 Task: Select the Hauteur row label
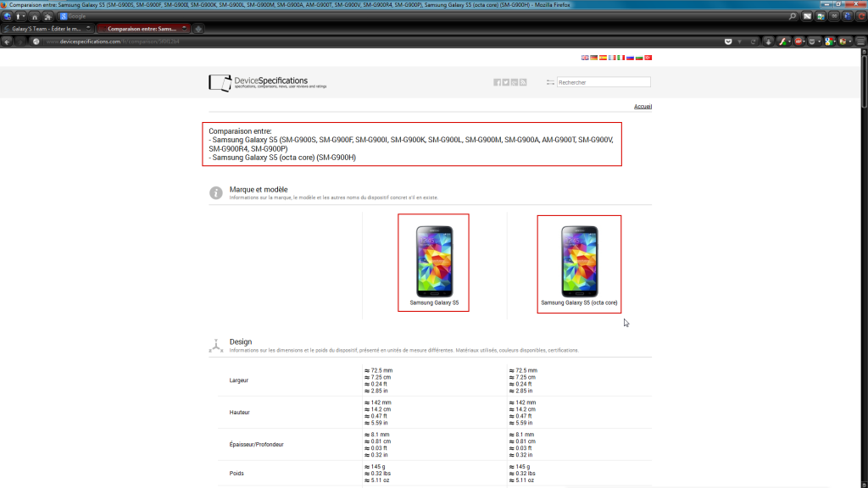click(239, 413)
